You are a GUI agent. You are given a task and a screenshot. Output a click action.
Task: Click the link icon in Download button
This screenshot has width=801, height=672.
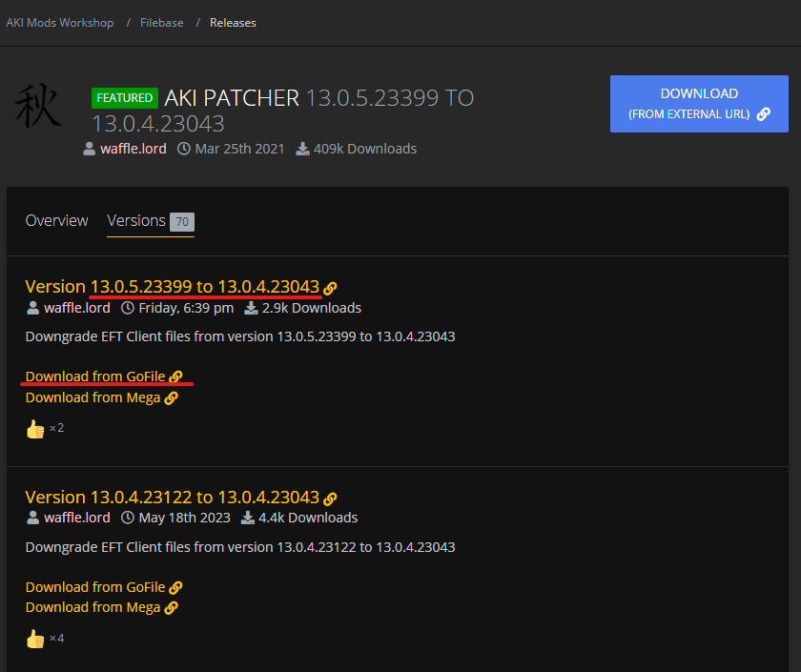[763, 114]
